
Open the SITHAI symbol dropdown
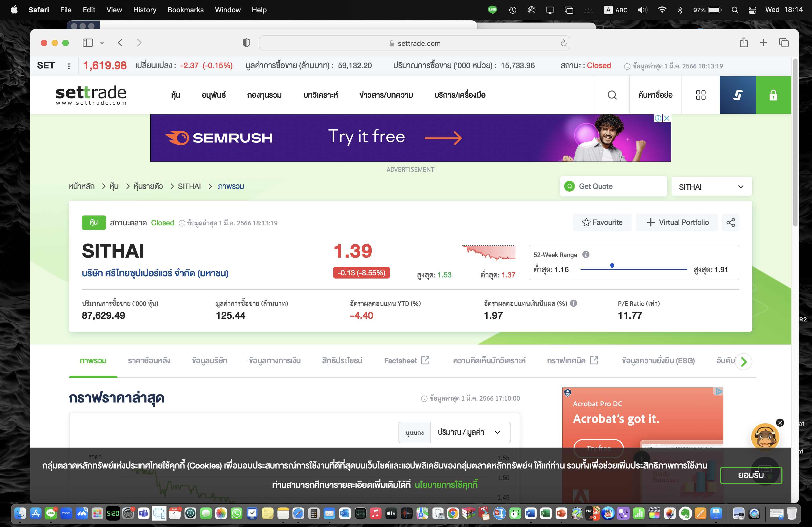(711, 187)
